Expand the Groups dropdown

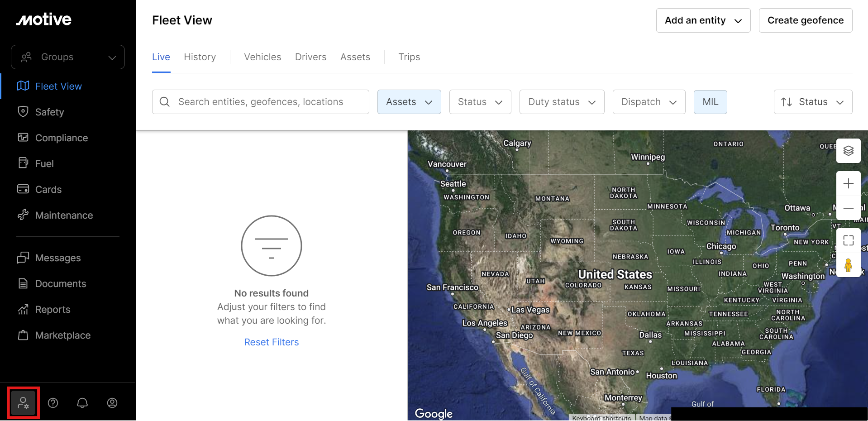67,57
